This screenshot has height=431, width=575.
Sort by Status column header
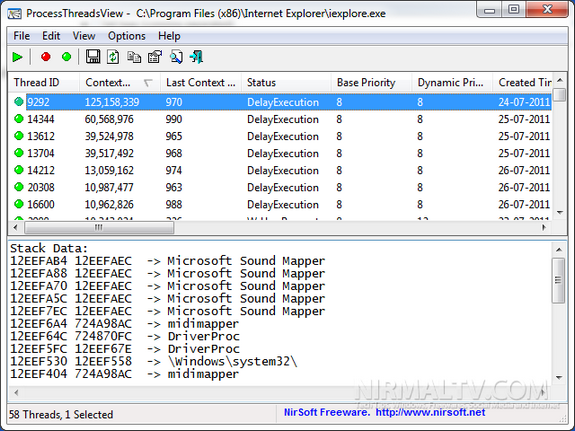286,83
